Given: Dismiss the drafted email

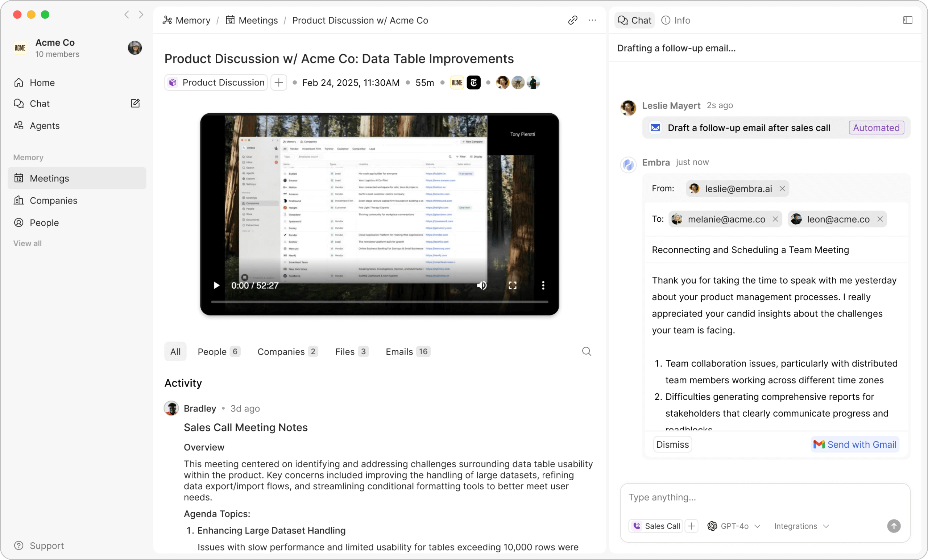Looking at the screenshot, I should click(x=672, y=444).
